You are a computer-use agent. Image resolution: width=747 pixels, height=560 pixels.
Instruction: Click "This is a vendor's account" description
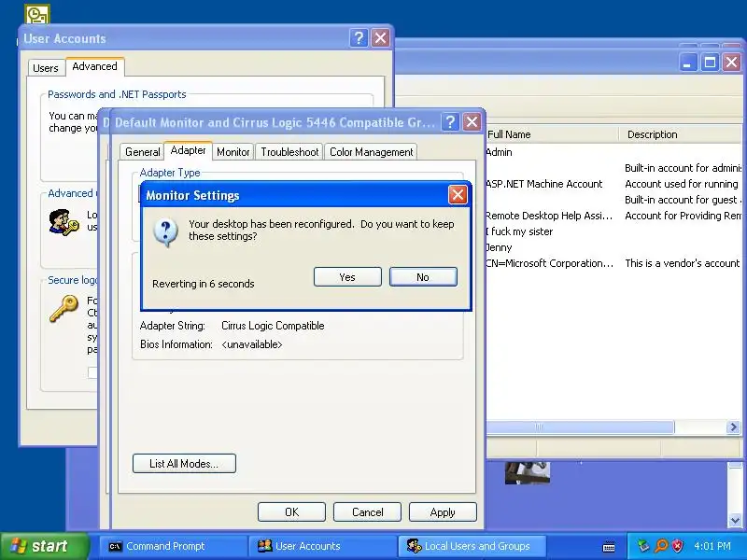coord(683,263)
